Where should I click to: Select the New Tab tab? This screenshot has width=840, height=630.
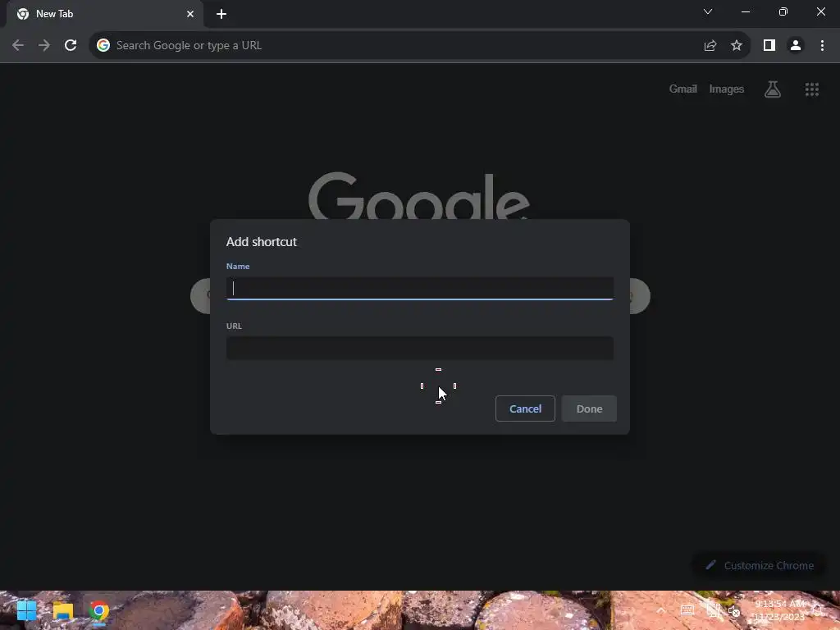[x=105, y=14]
